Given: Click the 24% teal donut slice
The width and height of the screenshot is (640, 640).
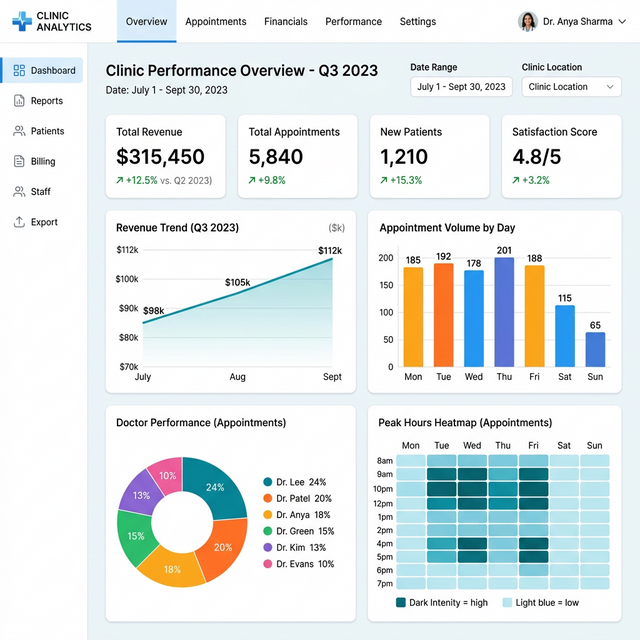Looking at the screenshot, I should (216, 488).
